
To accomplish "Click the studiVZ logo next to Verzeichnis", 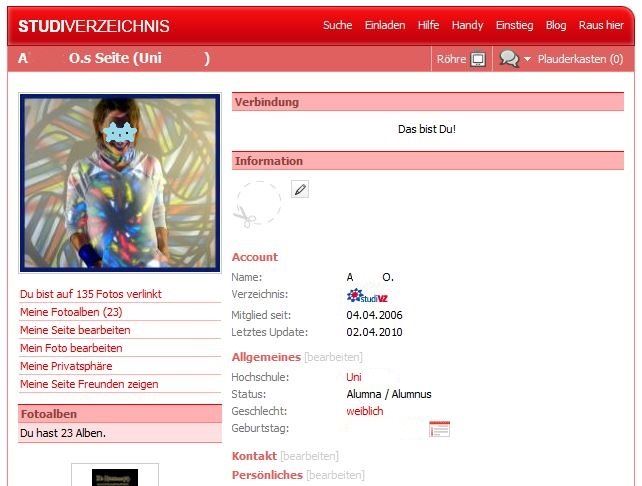I will pos(367,296).
